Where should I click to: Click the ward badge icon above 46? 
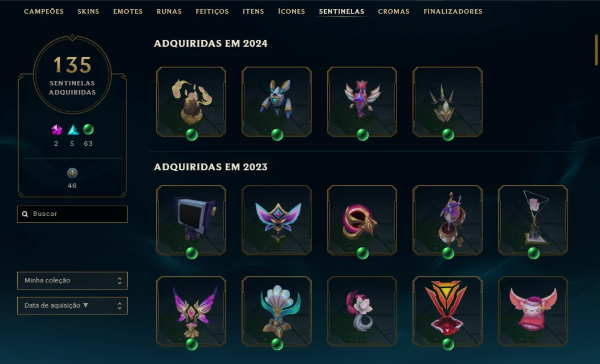72,173
